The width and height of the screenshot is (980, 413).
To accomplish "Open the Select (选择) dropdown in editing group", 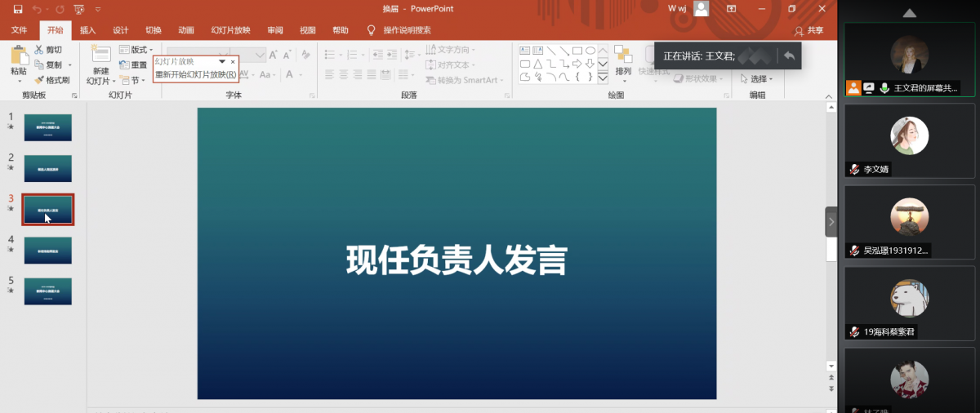I will (757, 79).
